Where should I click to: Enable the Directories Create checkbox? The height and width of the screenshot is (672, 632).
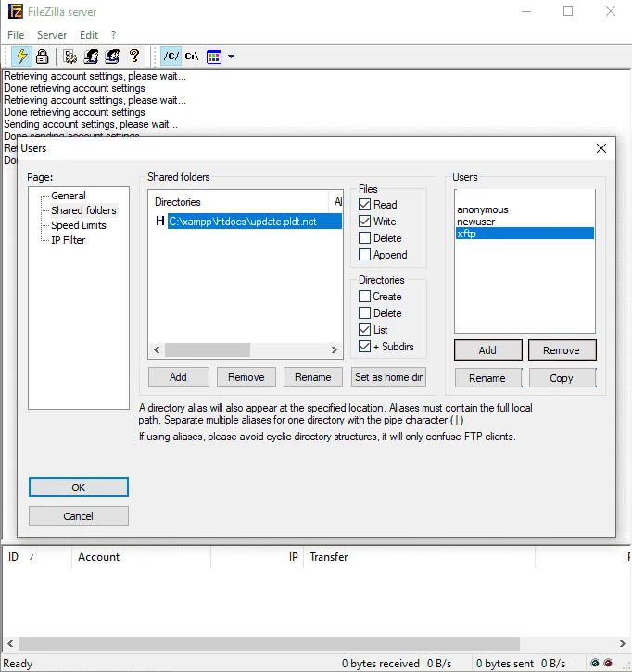(364, 296)
